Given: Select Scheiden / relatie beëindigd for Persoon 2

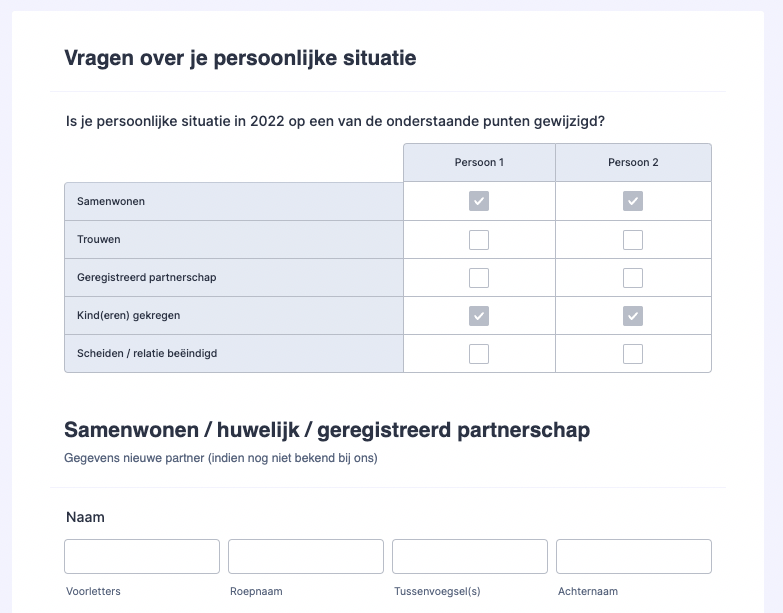Looking at the screenshot, I should [633, 354].
